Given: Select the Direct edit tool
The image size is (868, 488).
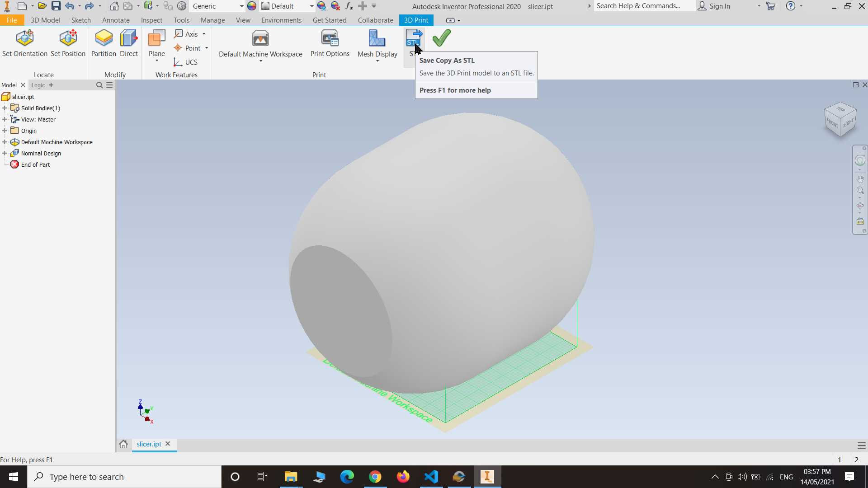Looking at the screenshot, I should 129,43.
